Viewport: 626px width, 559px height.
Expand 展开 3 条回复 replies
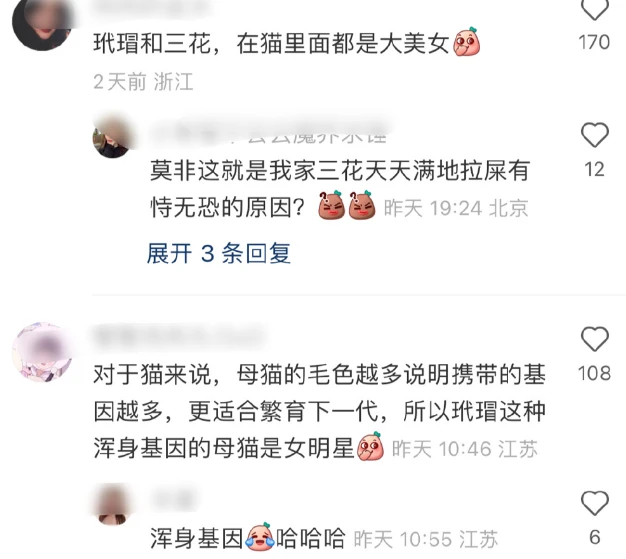pyautogui.click(x=218, y=253)
